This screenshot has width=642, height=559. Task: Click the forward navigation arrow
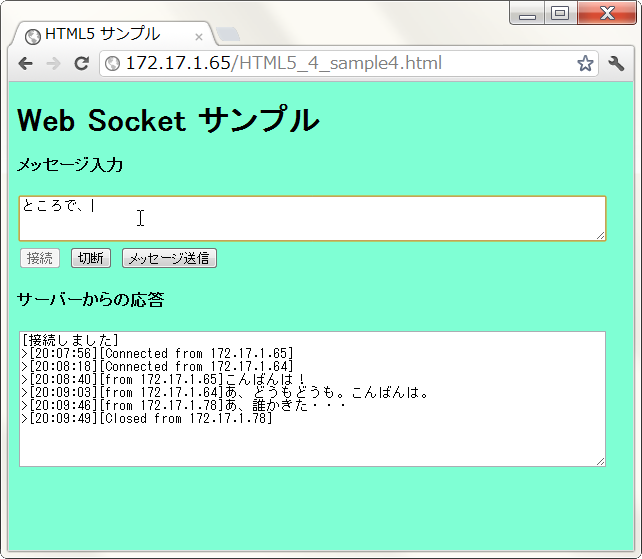pos(54,63)
